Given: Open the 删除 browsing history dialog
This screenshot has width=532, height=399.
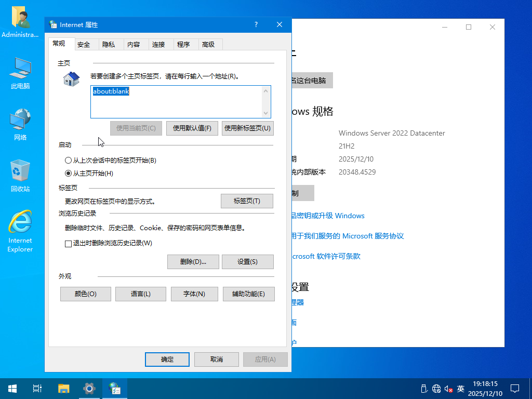Looking at the screenshot, I should [193, 261].
